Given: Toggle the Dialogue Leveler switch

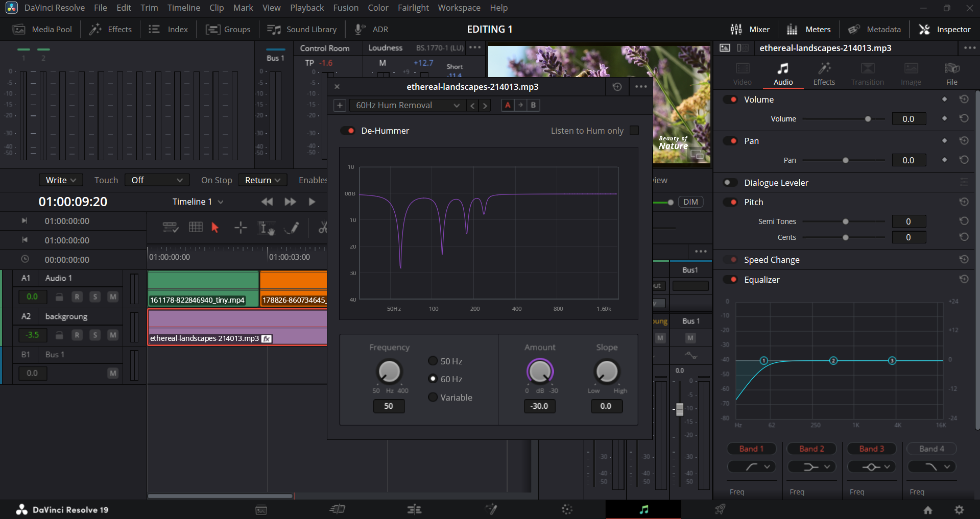Looking at the screenshot, I should tap(731, 183).
